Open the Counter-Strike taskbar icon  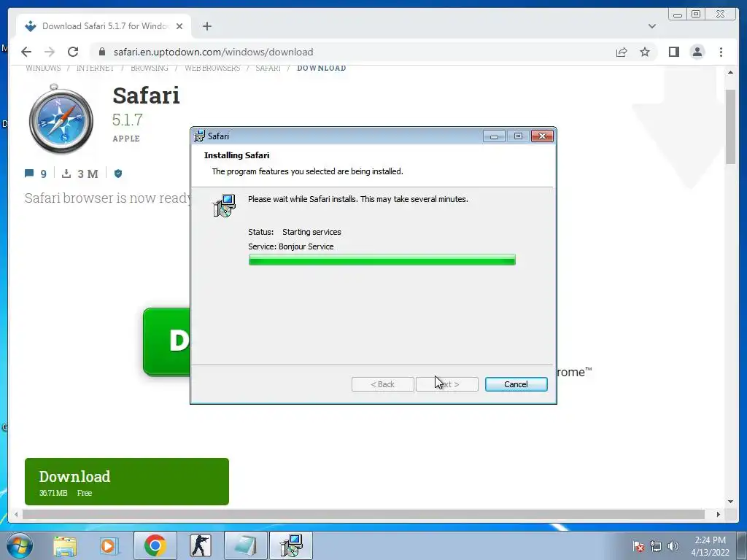[200, 545]
